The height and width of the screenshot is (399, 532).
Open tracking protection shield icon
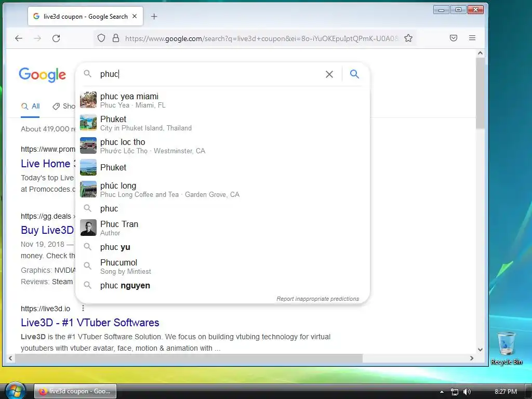(x=101, y=38)
